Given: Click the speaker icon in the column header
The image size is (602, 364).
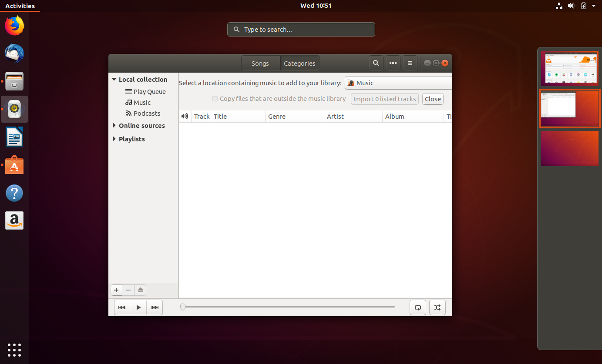Looking at the screenshot, I should tap(185, 116).
